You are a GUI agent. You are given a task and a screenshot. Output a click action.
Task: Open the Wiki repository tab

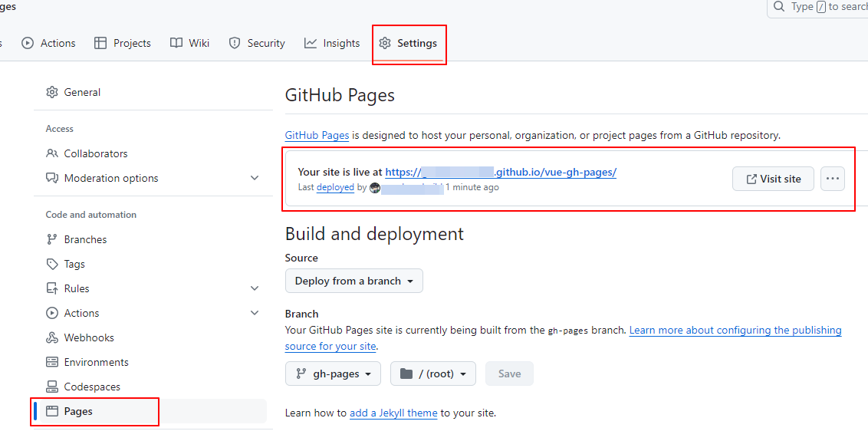pos(190,43)
